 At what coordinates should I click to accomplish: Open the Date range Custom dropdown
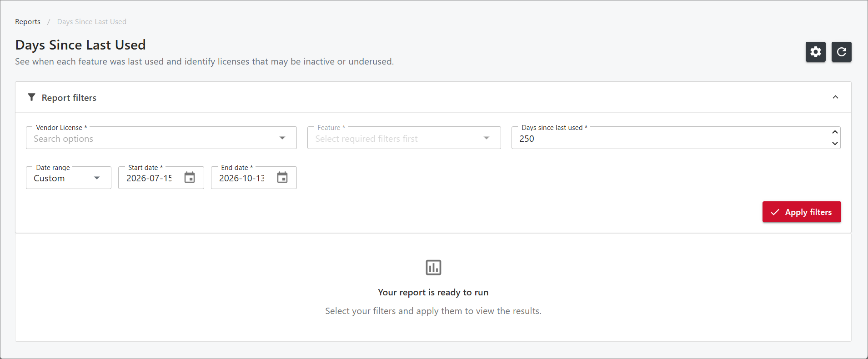coord(69,178)
